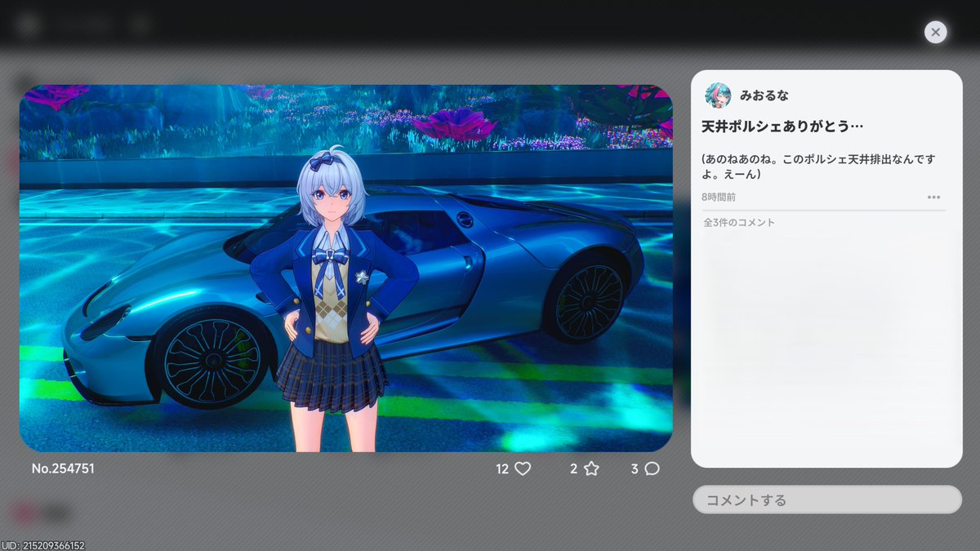980x551 pixels.
Task: View the Porsche photo full size
Action: [x=346, y=269]
